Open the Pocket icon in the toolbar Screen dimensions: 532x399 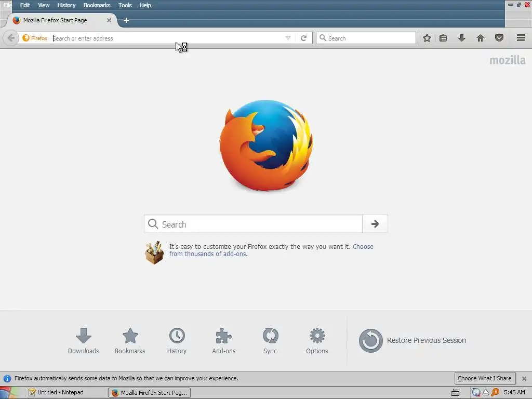499,38
